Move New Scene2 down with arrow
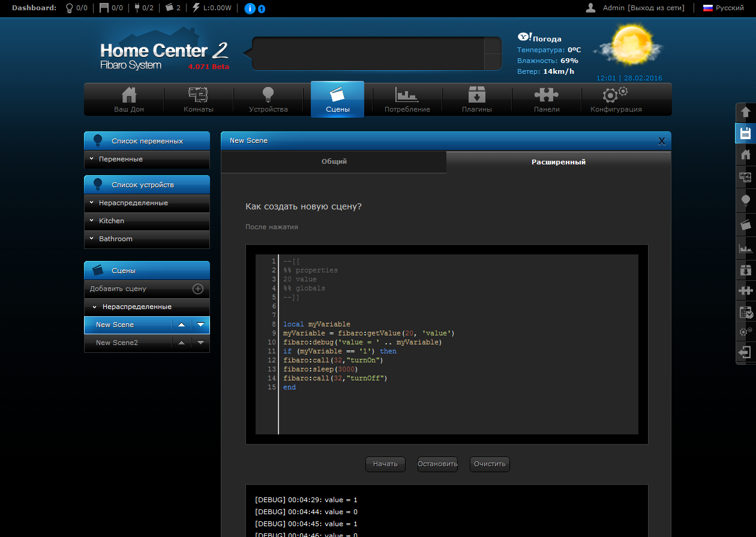 (x=200, y=343)
